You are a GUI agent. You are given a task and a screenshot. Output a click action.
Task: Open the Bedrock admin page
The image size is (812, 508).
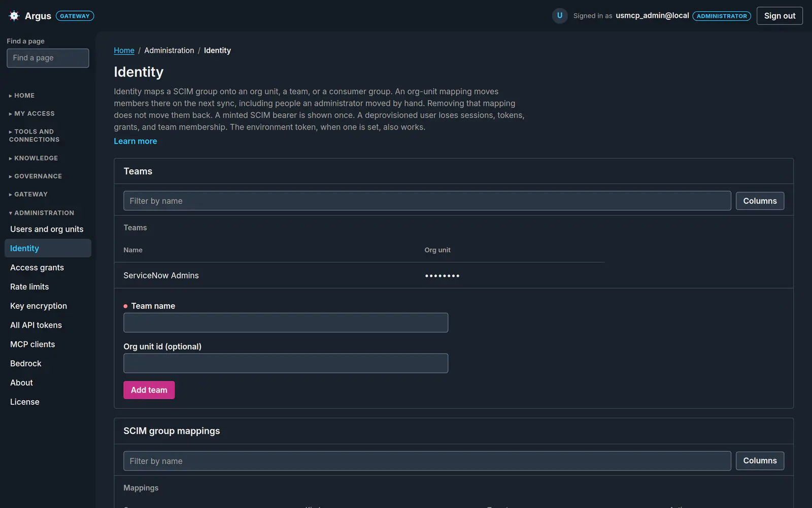pos(48,364)
